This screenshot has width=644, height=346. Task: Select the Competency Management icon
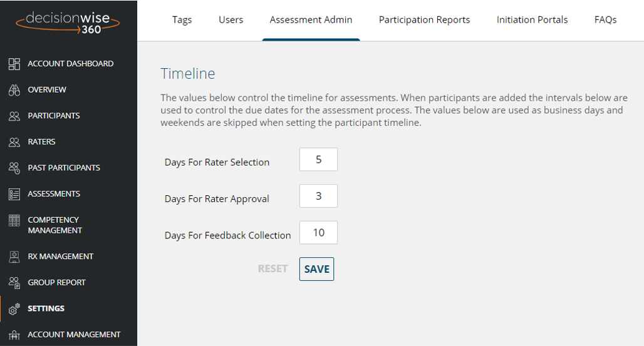click(x=14, y=220)
